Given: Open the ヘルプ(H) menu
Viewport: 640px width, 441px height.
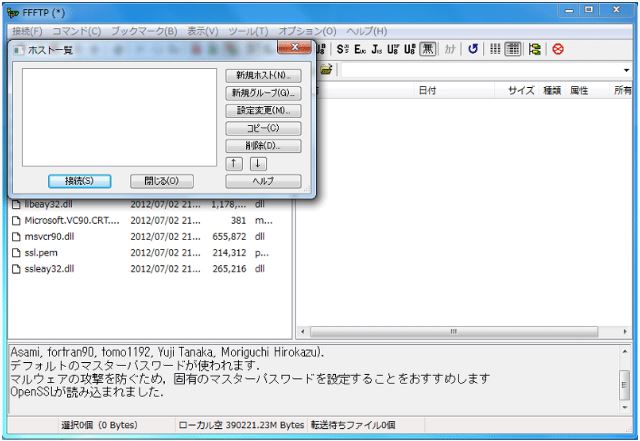Looking at the screenshot, I should click(366, 31).
